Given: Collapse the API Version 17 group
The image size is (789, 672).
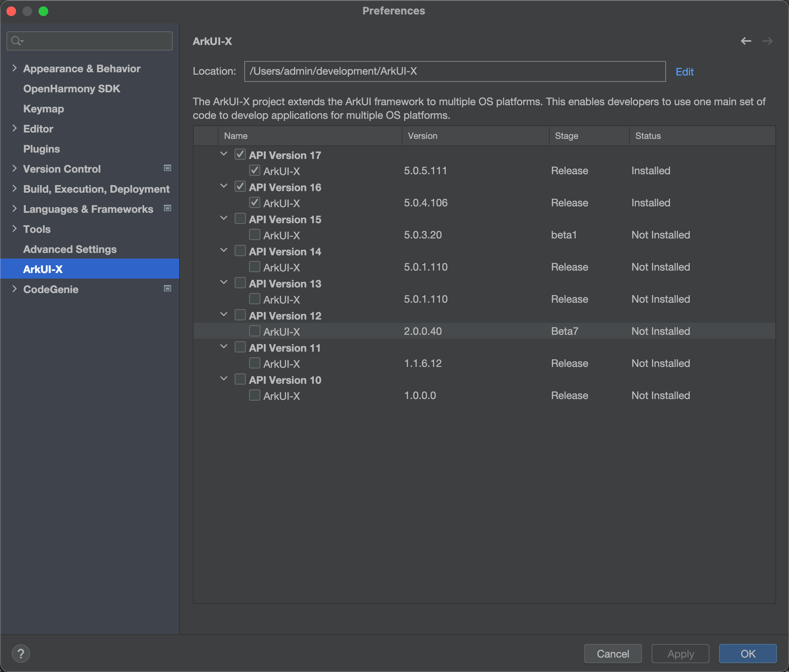Looking at the screenshot, I should pos(224,154).
